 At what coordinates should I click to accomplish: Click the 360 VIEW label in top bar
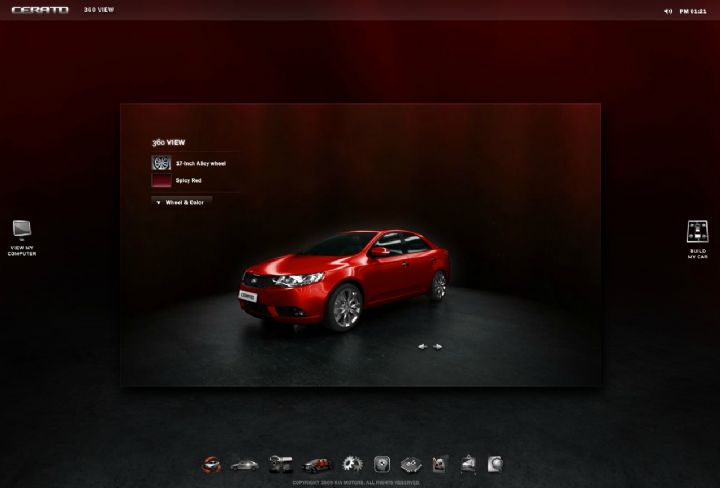click(x=99, y=10)
